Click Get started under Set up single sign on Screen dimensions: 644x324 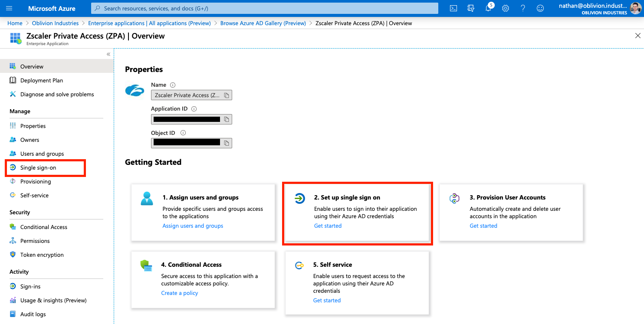[328, 226]
